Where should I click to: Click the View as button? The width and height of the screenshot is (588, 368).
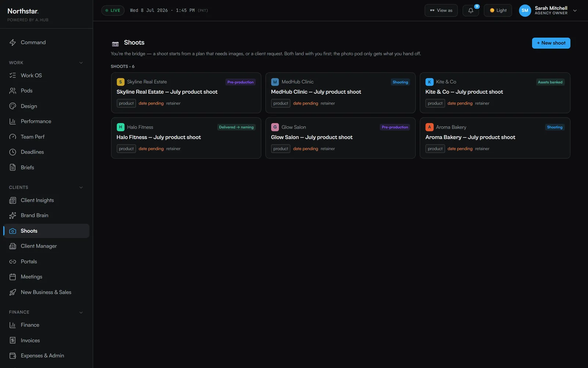click(x=441, y=10)
